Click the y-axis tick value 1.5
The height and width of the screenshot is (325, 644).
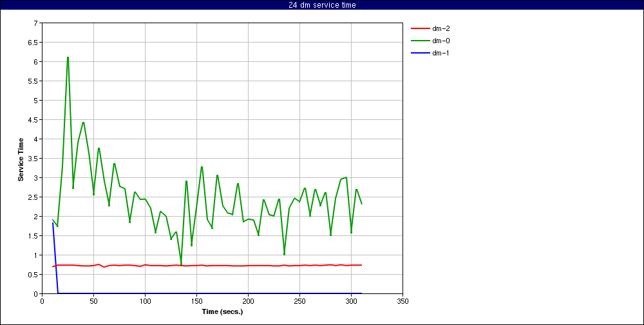pos(32,236)
